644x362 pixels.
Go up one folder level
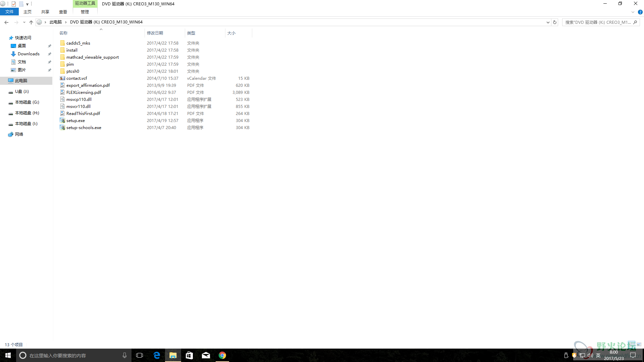(31, 22)
